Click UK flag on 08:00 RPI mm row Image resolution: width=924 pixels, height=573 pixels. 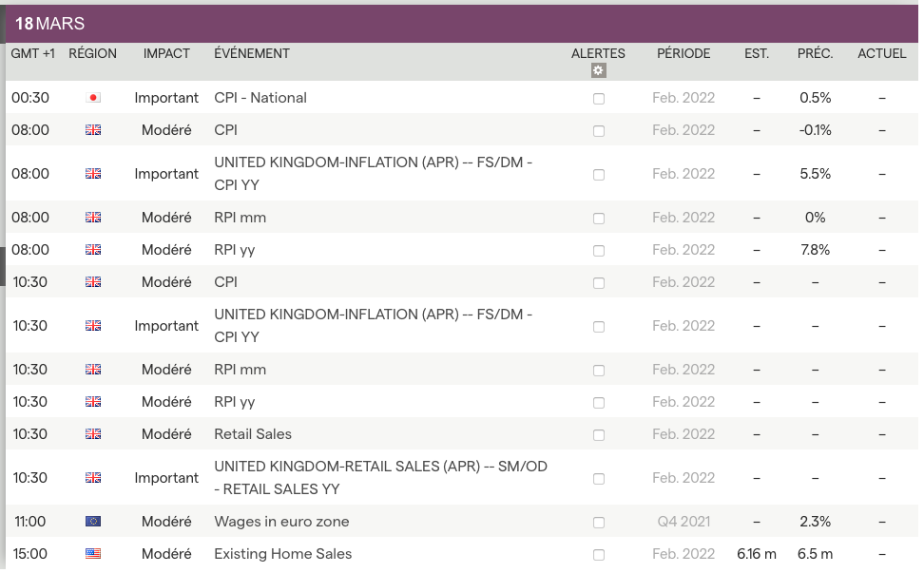93,218
